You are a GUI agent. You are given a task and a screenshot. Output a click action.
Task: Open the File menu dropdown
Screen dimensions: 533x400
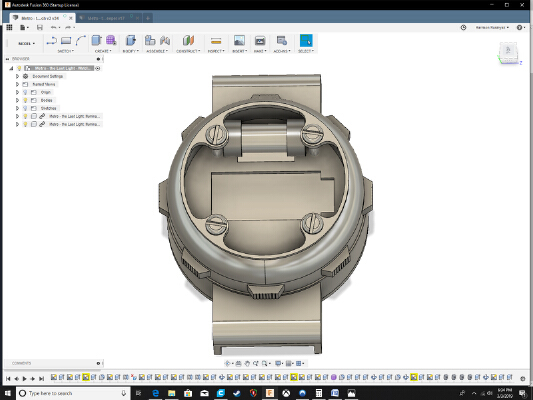[x=24, y=28]
